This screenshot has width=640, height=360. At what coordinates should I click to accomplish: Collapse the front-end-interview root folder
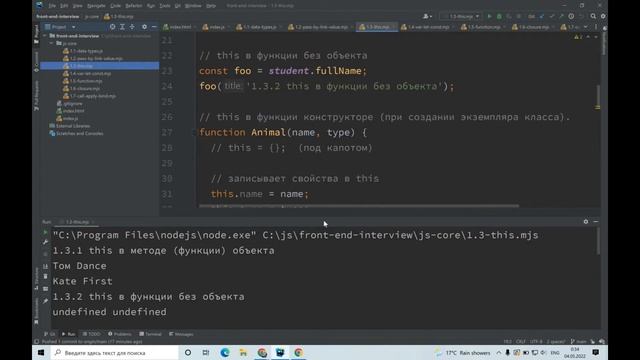45,36
